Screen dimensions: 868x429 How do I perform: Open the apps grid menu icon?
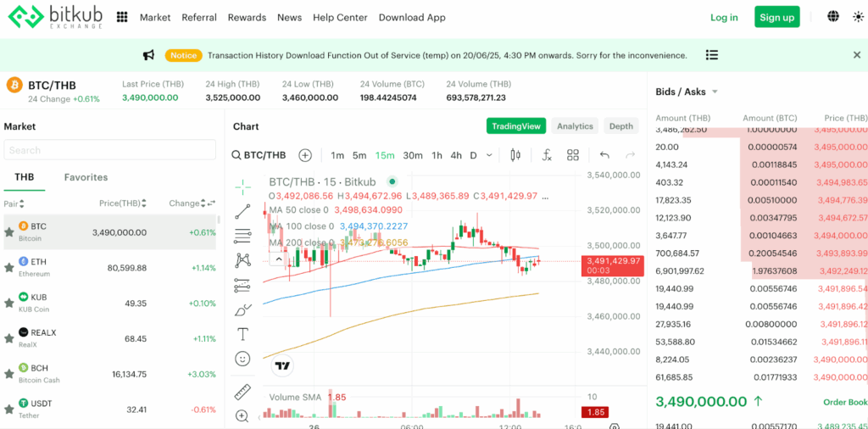[122, 17]
